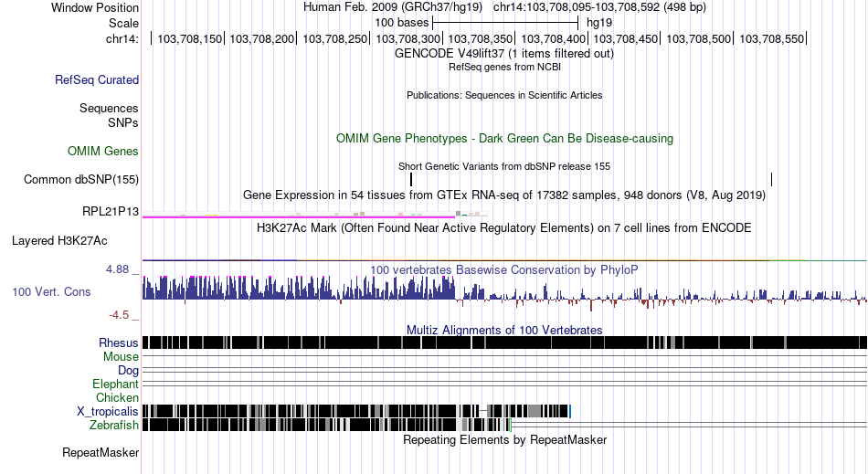868x474 pixels.
Task: Click the RepeatMasker track label
Action: tap(101, 452)
